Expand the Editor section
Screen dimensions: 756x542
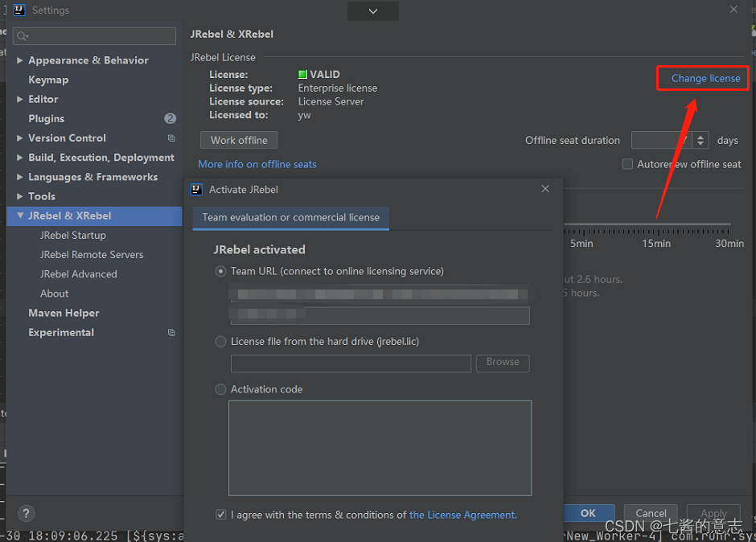point(20,100)
